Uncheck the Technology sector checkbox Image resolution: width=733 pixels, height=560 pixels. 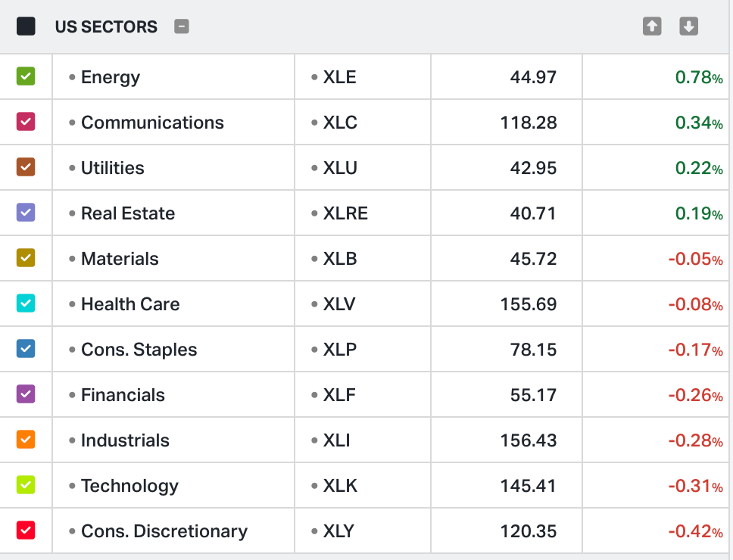[26, 485]
